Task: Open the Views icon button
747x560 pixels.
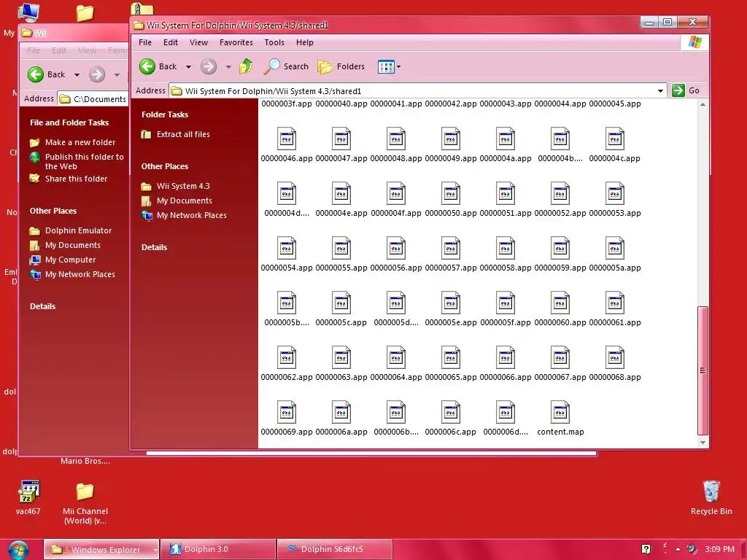Action: click(x=386, y=66)
